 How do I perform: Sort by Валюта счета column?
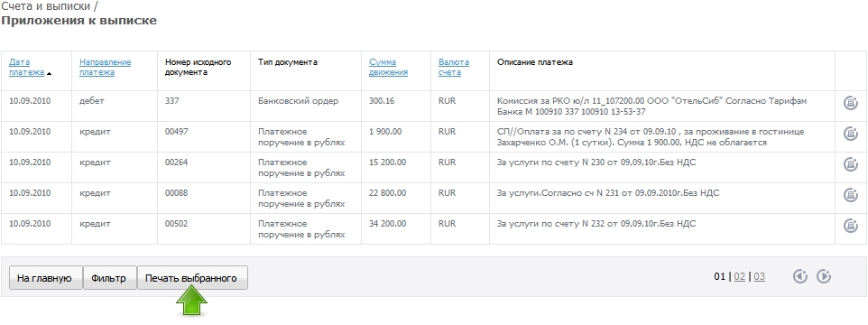tap(453, 67)
